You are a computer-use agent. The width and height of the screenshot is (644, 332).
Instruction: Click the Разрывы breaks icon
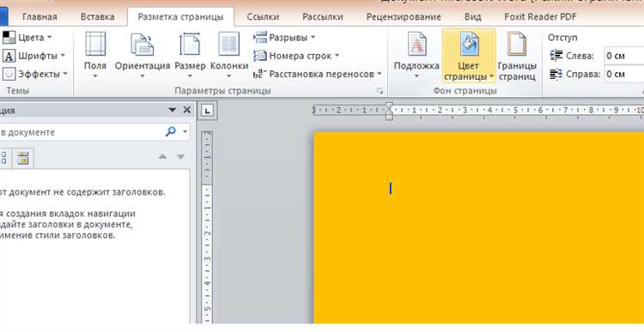(x=260, y=38)
